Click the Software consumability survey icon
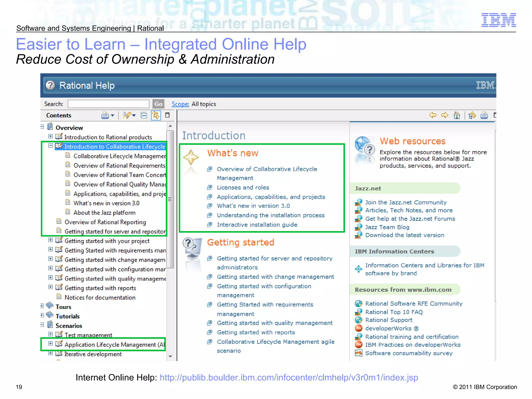The width and height of the screenshot is (532, 399). tap(358, 353)
